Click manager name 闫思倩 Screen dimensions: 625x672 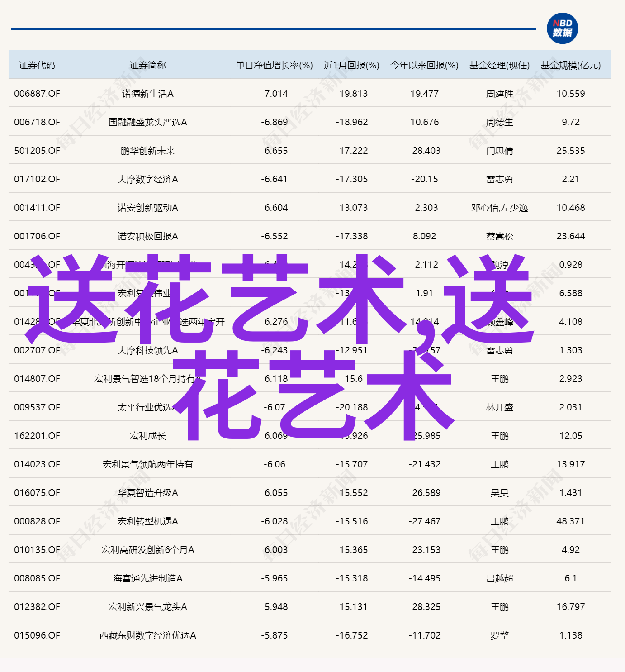click(x=500, y=151)
